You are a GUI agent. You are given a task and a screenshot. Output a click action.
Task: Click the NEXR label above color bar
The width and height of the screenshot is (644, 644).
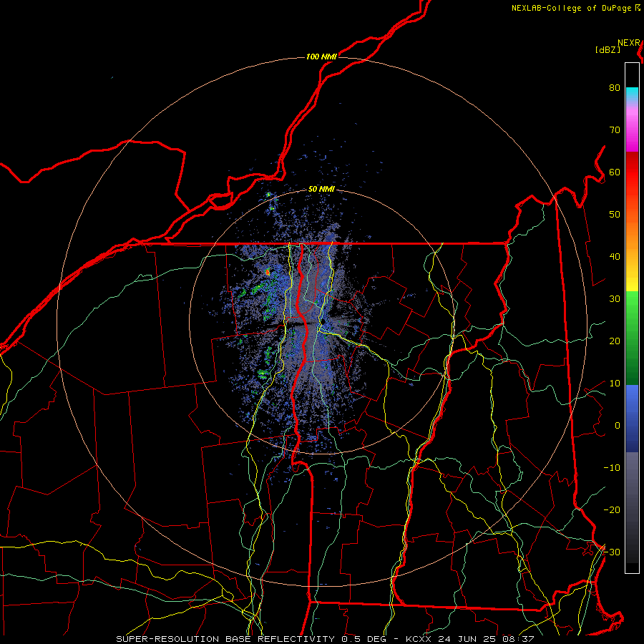[x=629, y=43]
